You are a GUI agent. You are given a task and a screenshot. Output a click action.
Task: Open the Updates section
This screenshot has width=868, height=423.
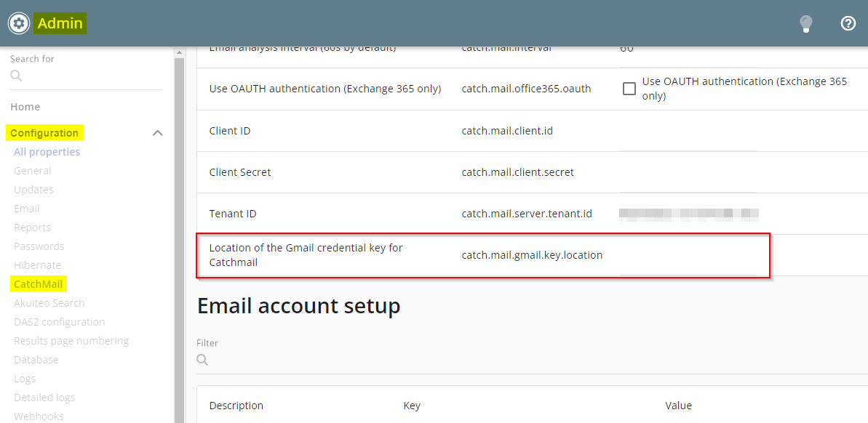[x=33, y=190]
